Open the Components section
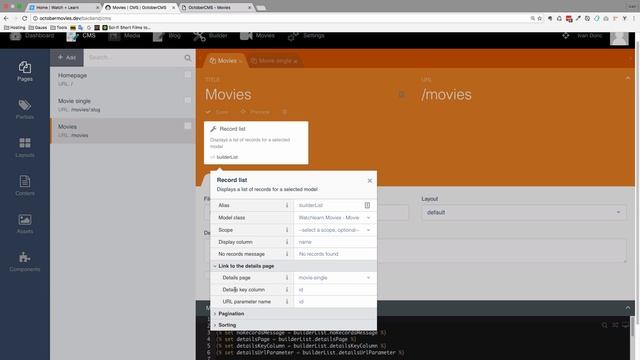 coord(24,262)
